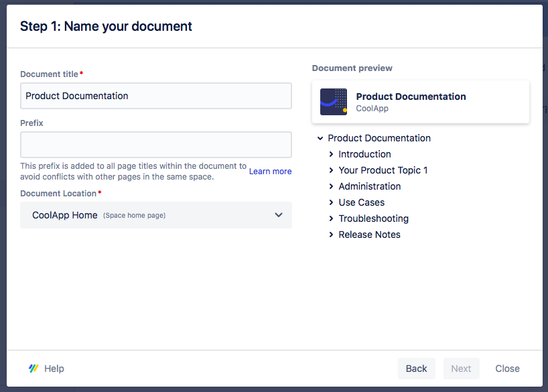The height and width of the screenshot is (392, 548).
Task: Open the Document Location selector
Action: click(155, 214)
